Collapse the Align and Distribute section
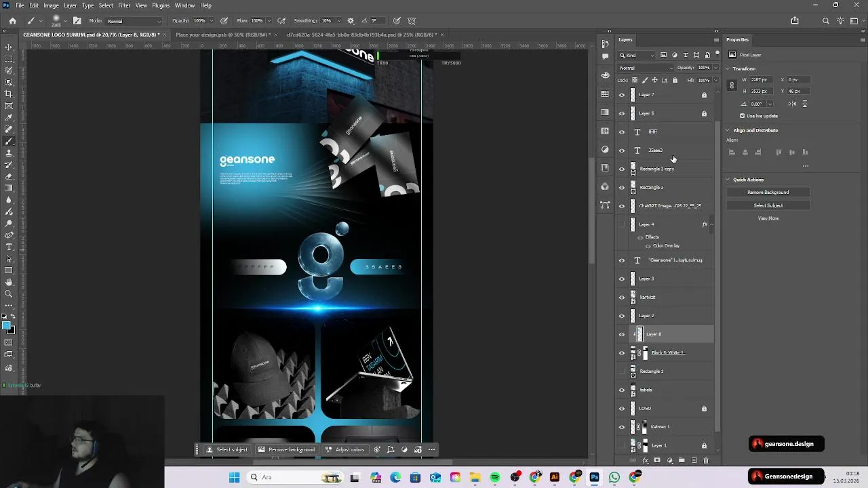The height and width of the screenshot is (488, 868). 728,130
